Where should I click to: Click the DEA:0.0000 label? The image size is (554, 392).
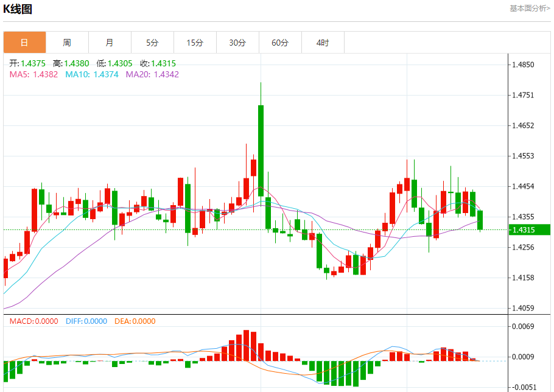[135, 321]
